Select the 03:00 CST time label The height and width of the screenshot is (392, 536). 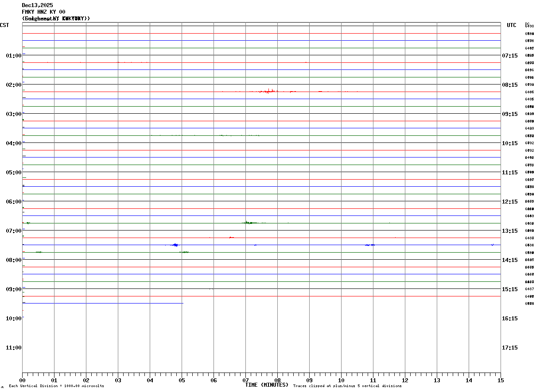point(14,114)
